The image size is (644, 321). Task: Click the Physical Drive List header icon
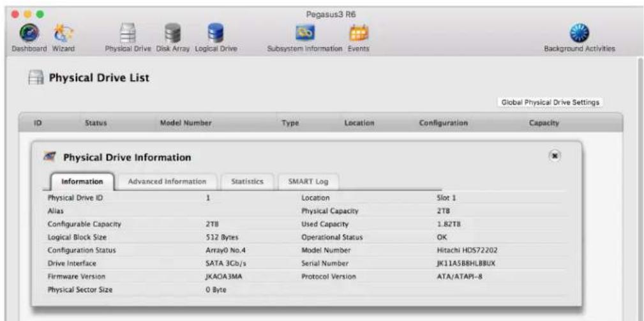[x=36, y=78]
